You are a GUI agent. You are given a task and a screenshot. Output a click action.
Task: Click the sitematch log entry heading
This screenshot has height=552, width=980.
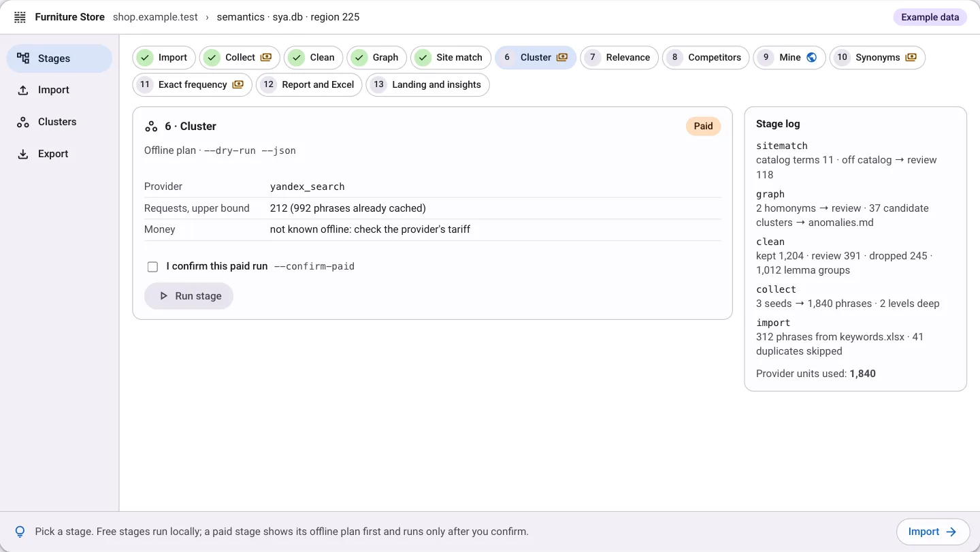[x=782, y=146]
